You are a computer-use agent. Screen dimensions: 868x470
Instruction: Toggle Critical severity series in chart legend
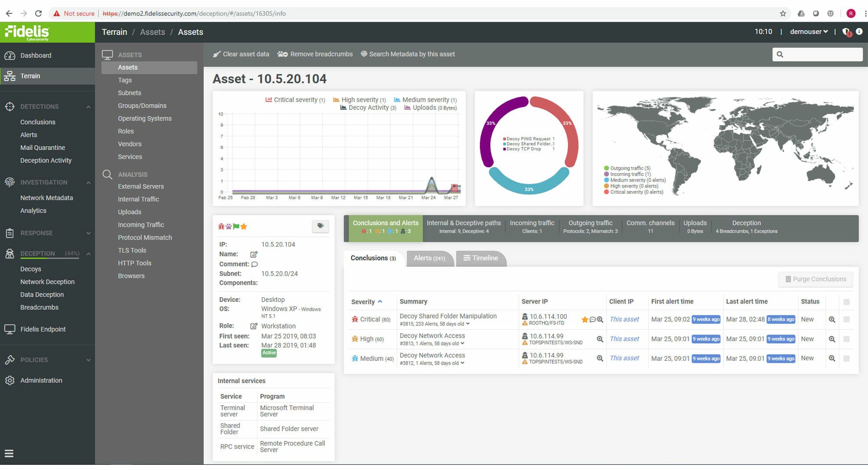pyautogui.click(x=295, y=100)
